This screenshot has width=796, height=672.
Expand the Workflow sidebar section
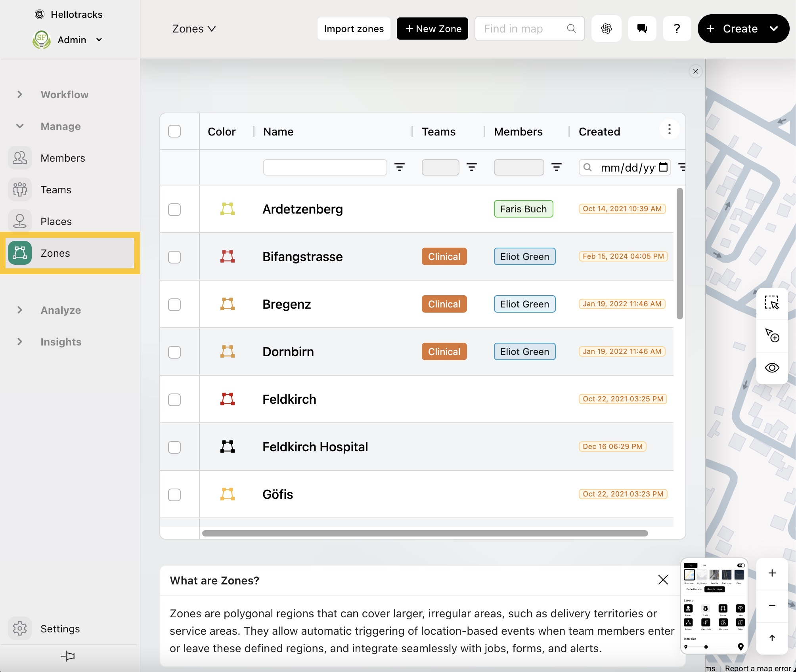20,95
